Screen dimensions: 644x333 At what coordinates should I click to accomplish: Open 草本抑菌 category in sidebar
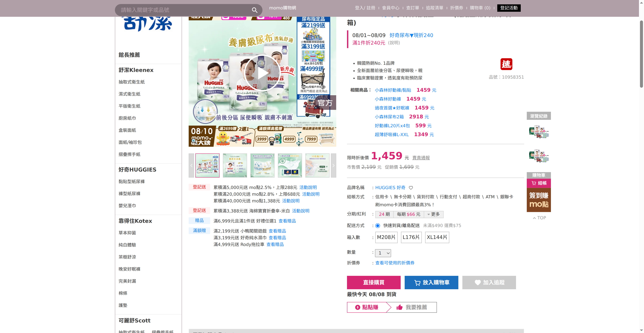point(127,233)
